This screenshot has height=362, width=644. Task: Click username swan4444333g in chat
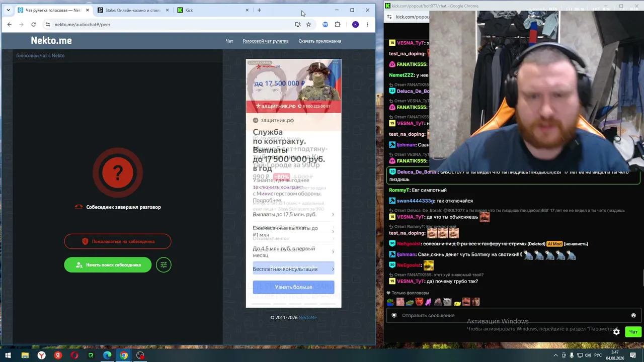tap(415, 201)
